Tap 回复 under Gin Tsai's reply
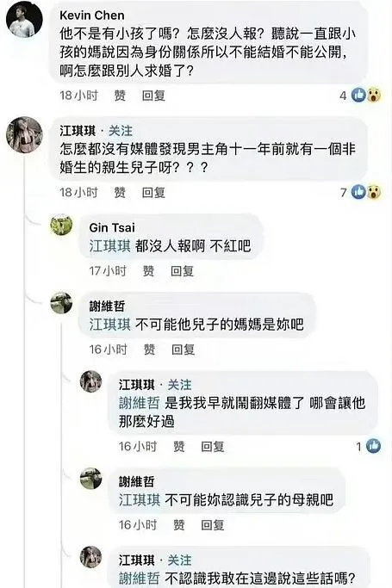 click(x=183, y=270)
